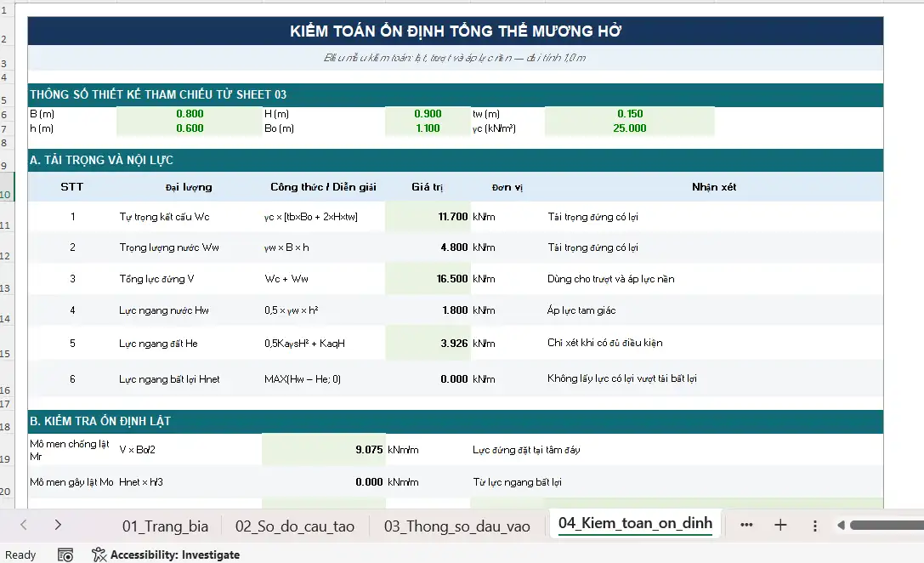Click the tw (m) value cell 0.150
Image resolution: width=924 pixels, height=563 pixels.
pos(630,114)
